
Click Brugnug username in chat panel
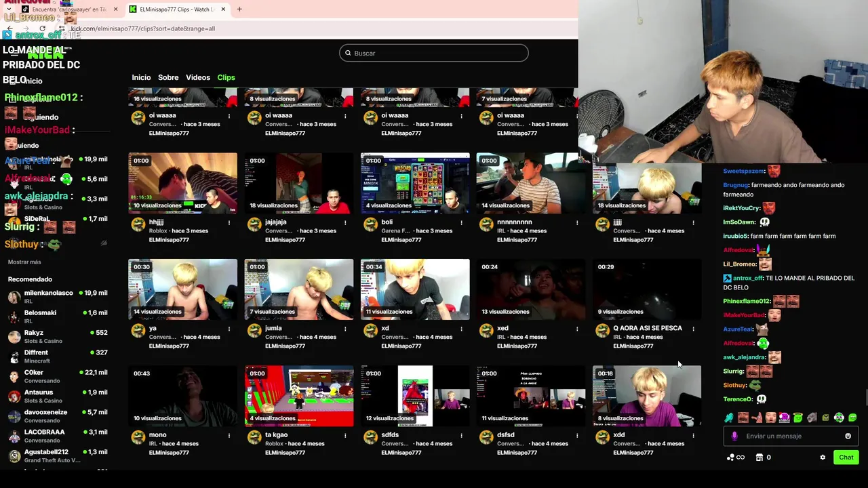click(x=736, y=185)
